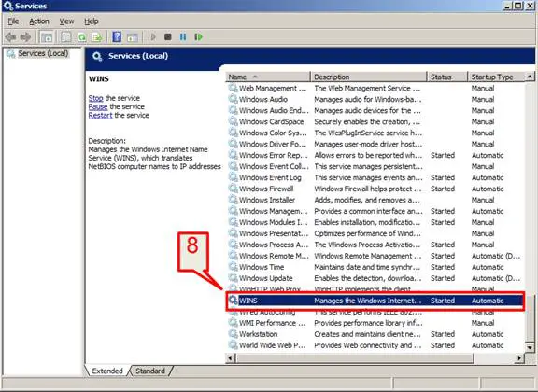Click the blue Help toolbar icon
Viewport: 538px width, 392px height.
(117, 36)
